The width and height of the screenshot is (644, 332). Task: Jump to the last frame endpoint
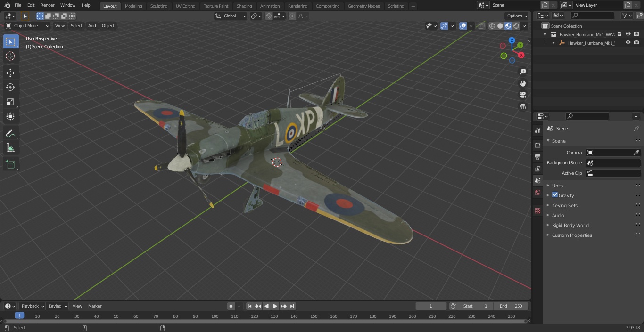point(292,306)
